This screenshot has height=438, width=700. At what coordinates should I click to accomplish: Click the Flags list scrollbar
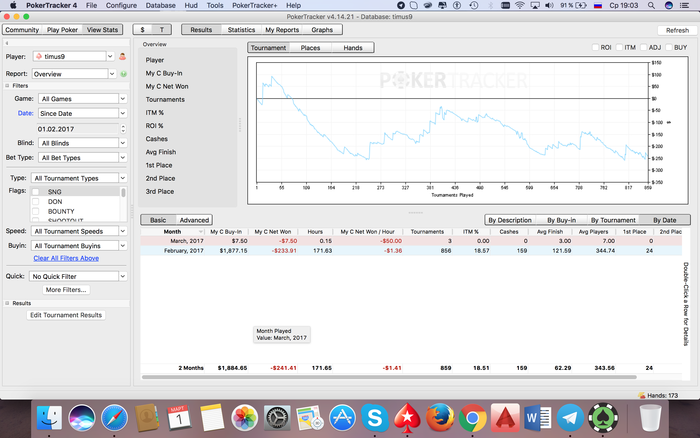(123, 193)
